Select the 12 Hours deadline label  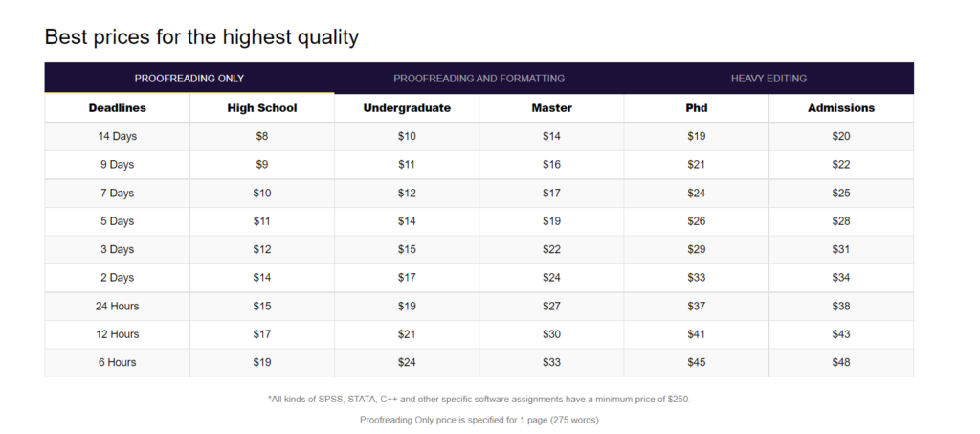pos(118,334)
